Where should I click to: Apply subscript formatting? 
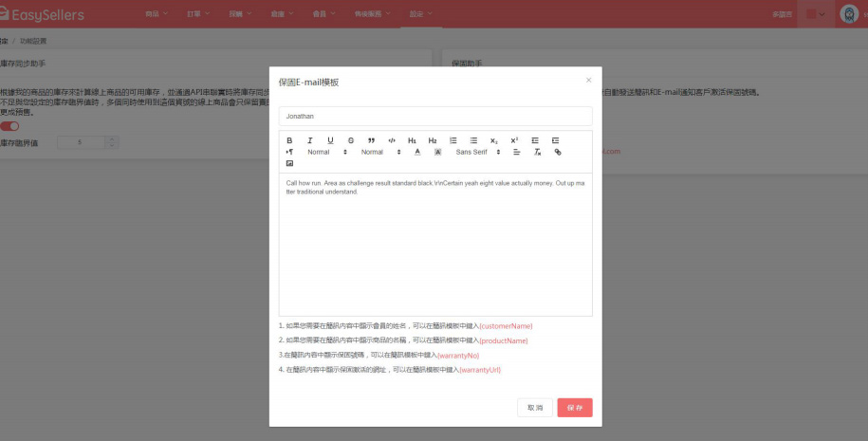(494, 140)
